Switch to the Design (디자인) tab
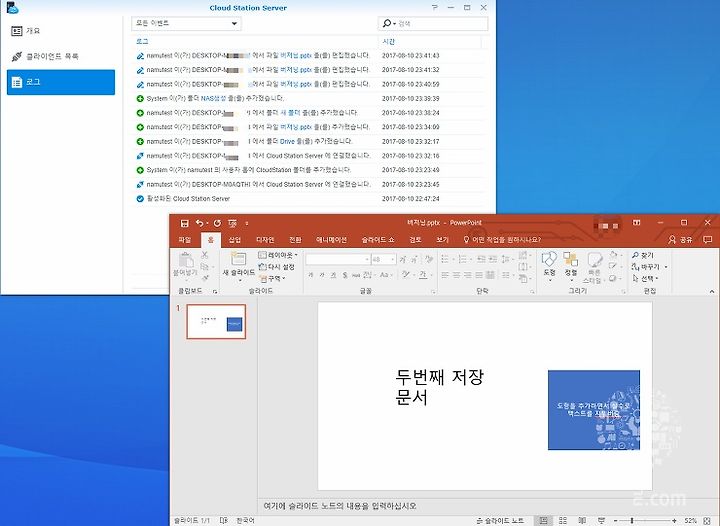 tap(265, 240)
